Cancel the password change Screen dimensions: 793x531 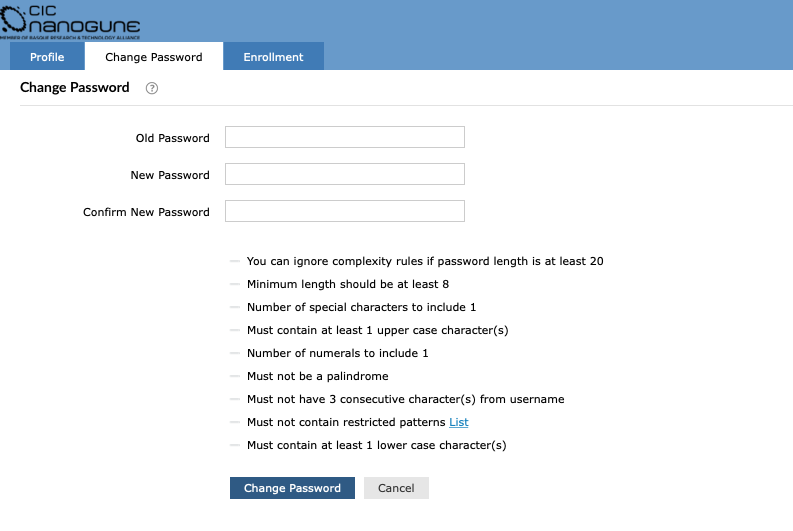(x=396, y=488)
